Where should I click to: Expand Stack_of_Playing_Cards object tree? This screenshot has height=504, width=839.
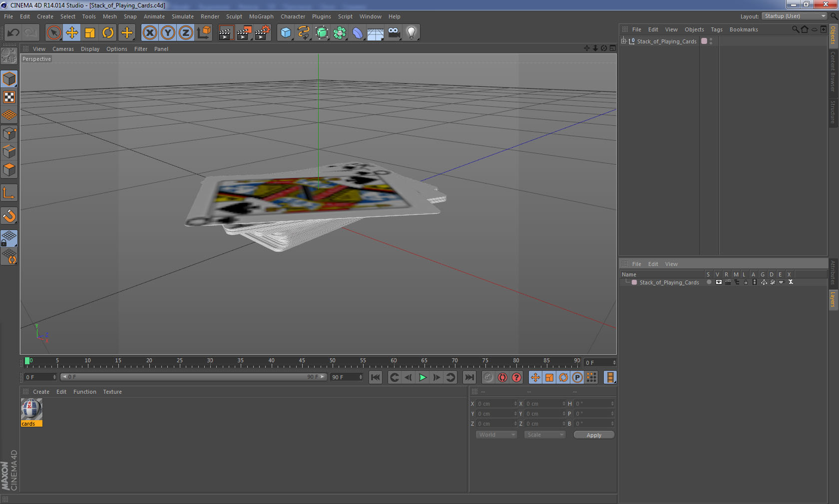[624, 41]
